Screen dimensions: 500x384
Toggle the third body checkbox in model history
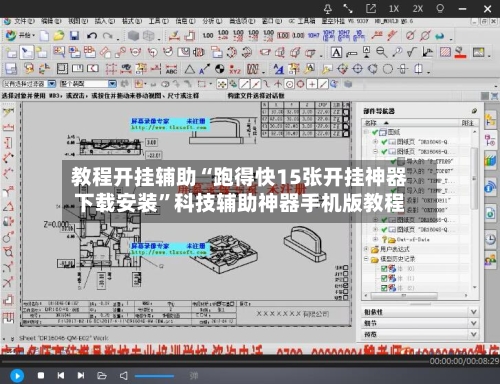(x=384, y=287)
